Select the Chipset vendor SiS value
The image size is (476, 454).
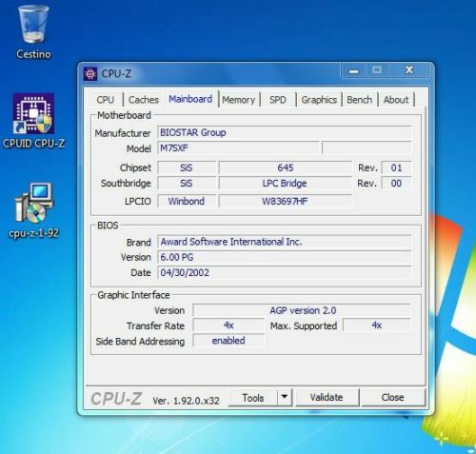point(187,168)
